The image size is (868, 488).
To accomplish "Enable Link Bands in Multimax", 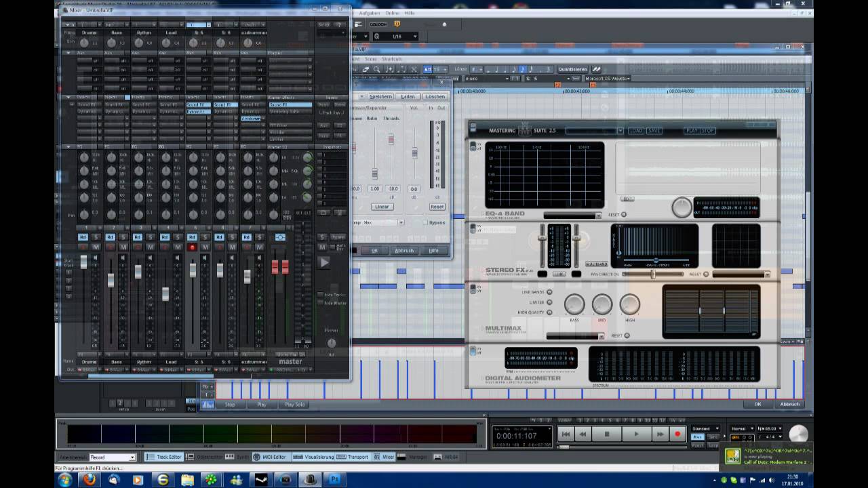I will [x=549, y=292].
